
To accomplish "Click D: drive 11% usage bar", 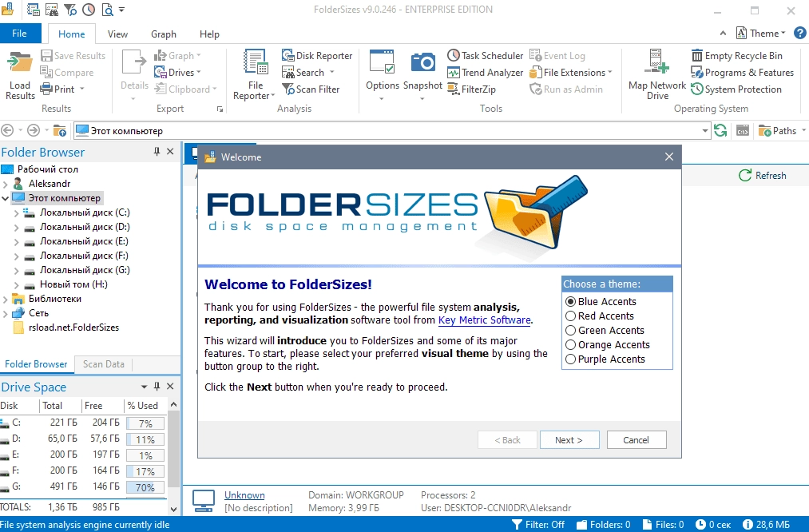I will (x=145, y=439).
